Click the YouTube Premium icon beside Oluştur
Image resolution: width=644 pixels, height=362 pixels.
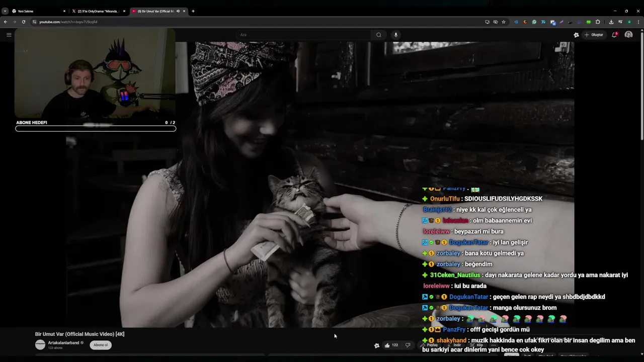576,35
